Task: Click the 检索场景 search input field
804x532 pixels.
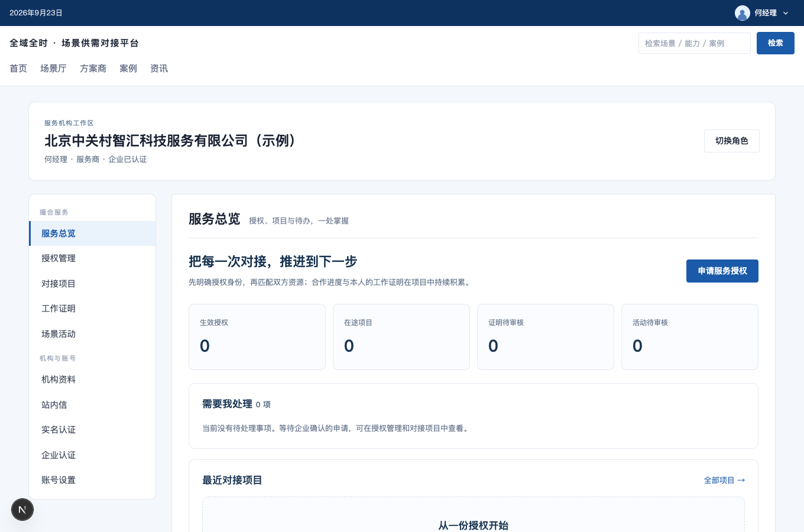Action: 695,43
